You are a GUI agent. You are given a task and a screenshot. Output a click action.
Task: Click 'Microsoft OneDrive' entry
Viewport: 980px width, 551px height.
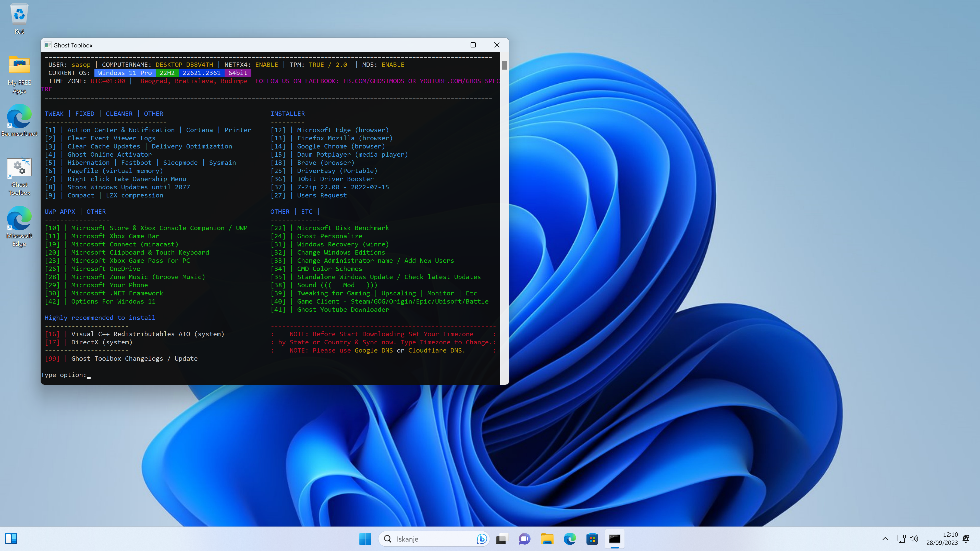coord(106,269)
